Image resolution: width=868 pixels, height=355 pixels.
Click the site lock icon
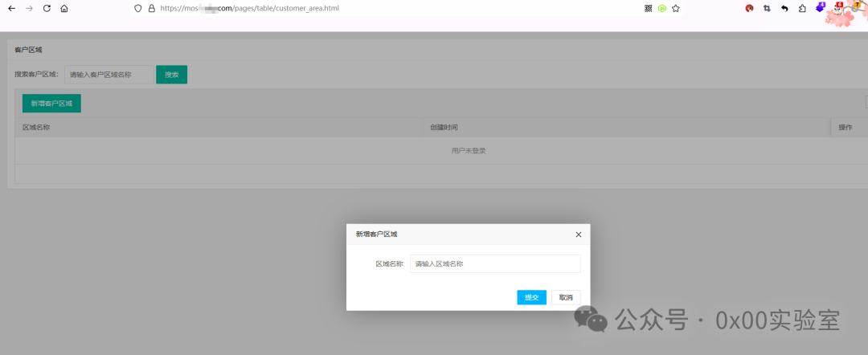point(152,8)
